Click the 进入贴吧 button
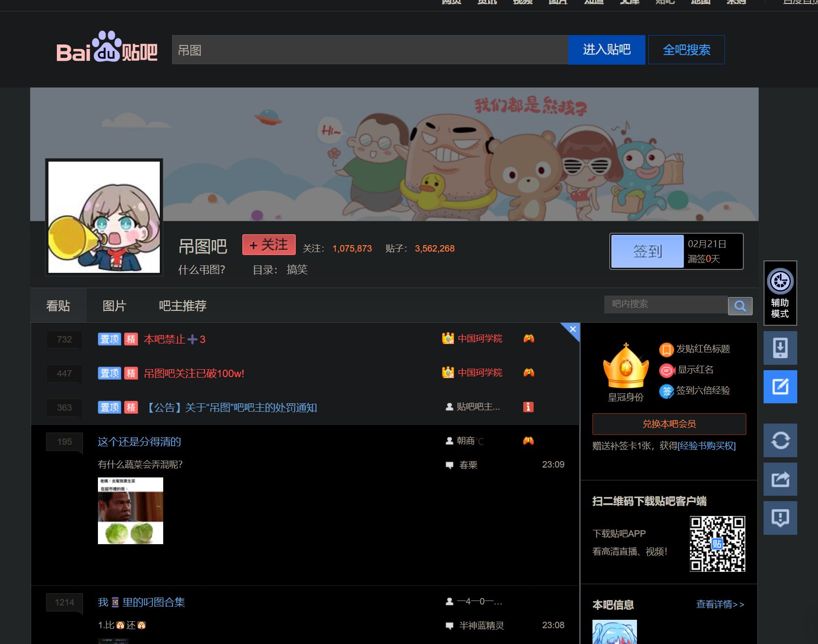Viewport: 818px width, 644px height. [606, 50]
